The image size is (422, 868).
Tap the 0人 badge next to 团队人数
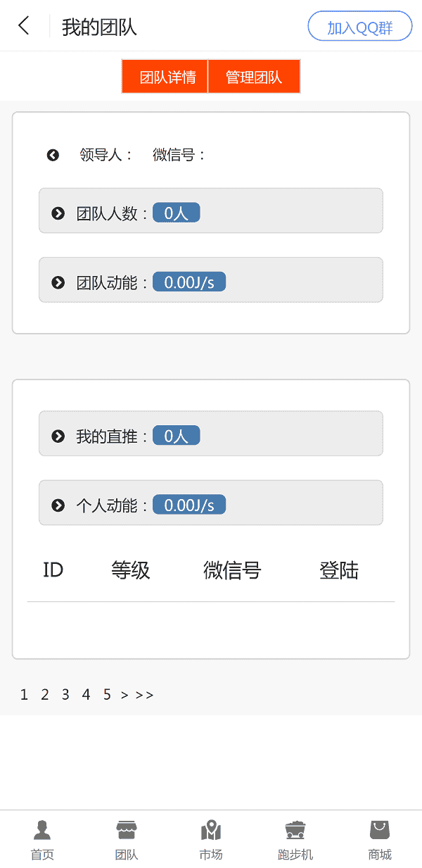(x=176, y=213)
